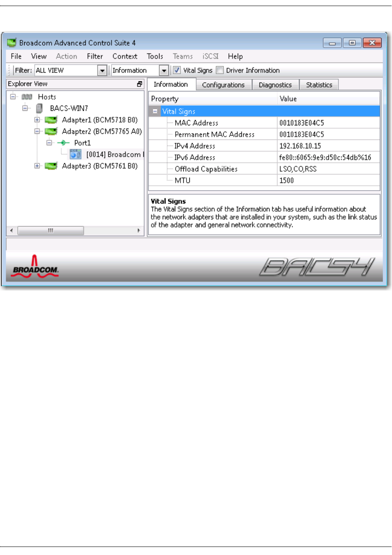Collapse the BACS-WIN7 node
Image resolution: width=392 pixels, height=555 pixels.
point(25,108)
